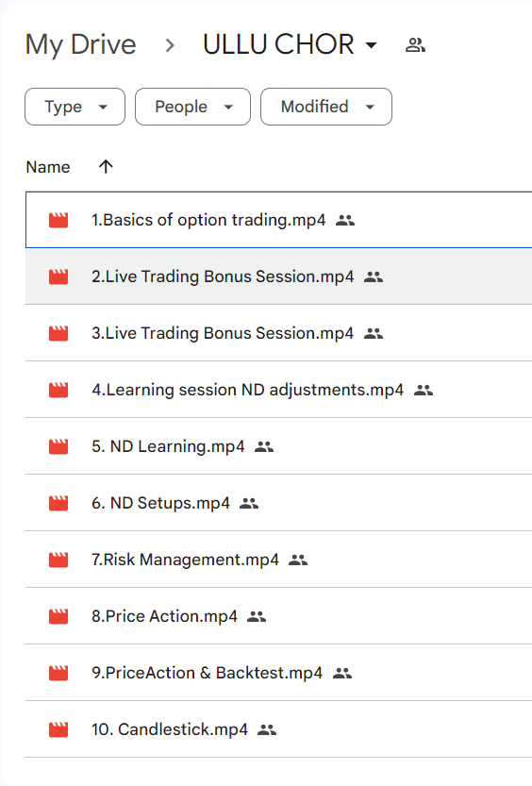The image size is (532, 786).
Task: Click the video icon for 3.Live Trading Bonus Session.mp4
Action: [x=58, y=333]
